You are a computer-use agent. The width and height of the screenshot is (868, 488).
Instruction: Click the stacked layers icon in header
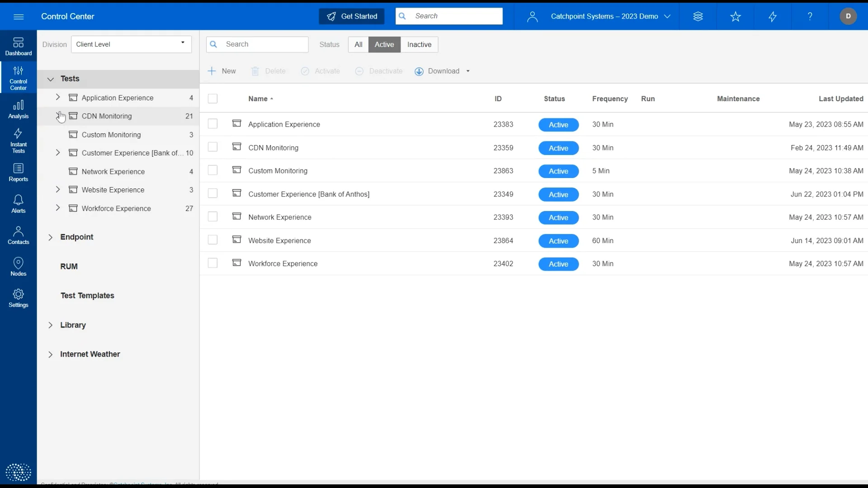698,17
